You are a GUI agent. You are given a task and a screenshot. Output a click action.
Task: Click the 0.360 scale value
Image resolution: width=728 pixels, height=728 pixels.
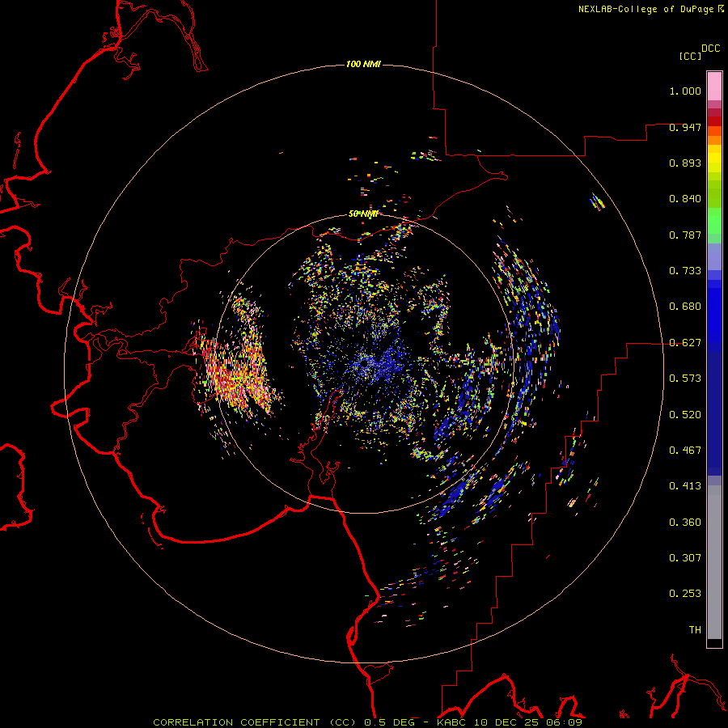pos(685,523)
